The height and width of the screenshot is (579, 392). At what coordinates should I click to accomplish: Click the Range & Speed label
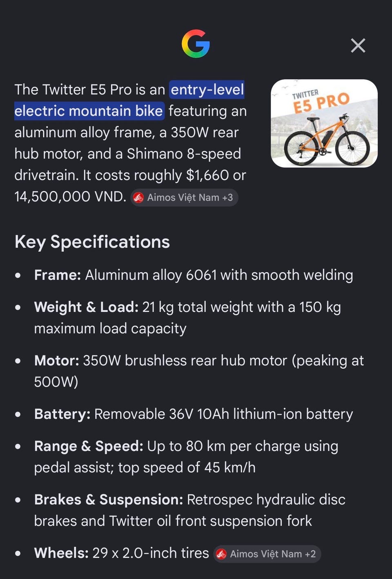click(89, 446)
